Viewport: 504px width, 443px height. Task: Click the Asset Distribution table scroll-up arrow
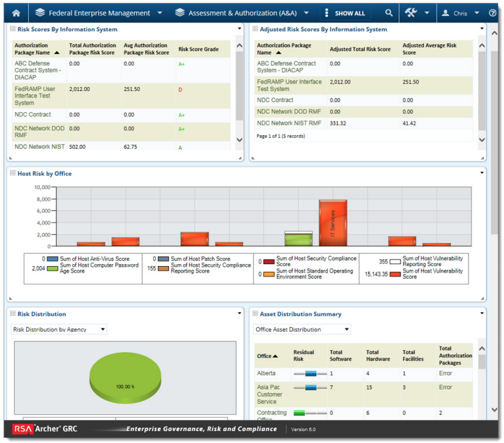coord(482,348)
